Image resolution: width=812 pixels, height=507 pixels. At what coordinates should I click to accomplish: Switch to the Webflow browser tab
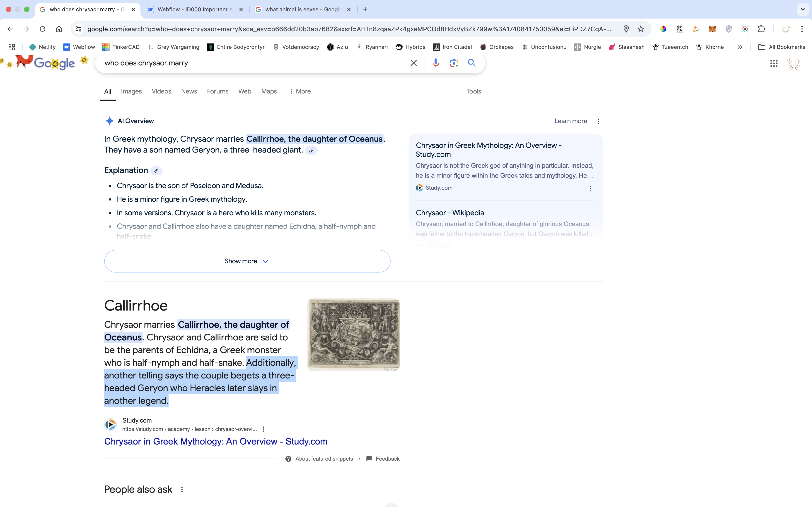(195, 9)
